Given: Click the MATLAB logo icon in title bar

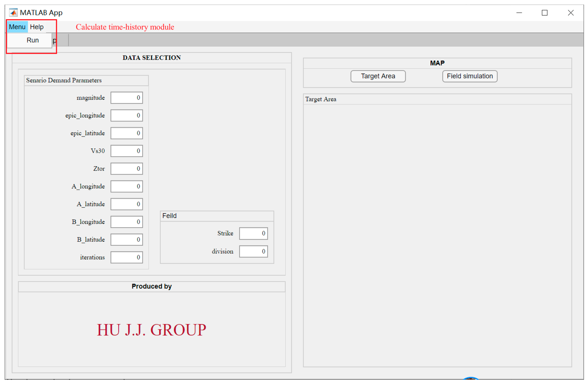Looking at the screenshot, I should [x=13, y=13].
